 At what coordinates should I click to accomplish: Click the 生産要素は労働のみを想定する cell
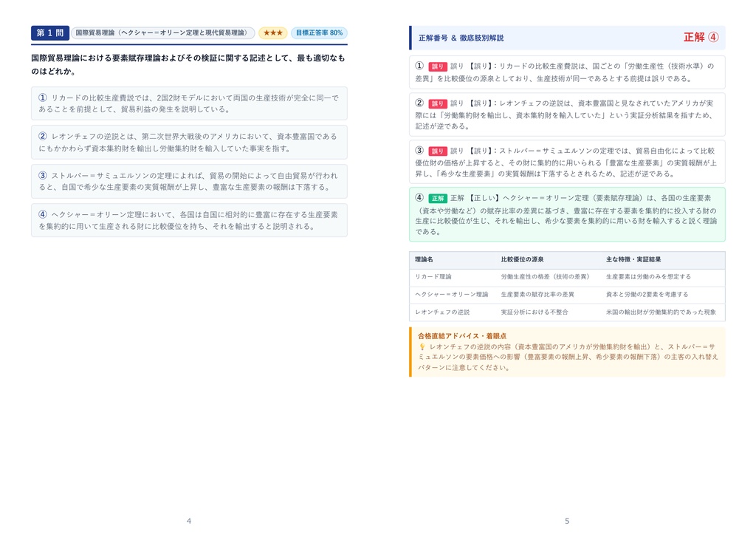[x=648, y=277]
